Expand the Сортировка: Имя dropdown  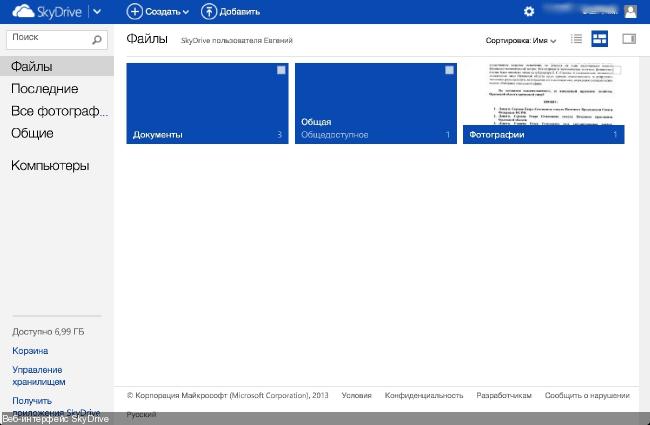(521, 41)
